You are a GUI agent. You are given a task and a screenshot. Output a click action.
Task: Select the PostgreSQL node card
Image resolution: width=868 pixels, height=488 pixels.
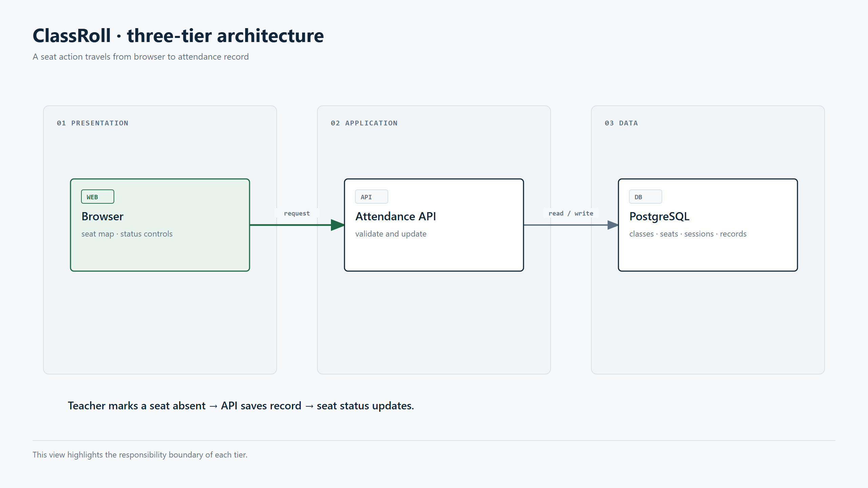point(708,225)
